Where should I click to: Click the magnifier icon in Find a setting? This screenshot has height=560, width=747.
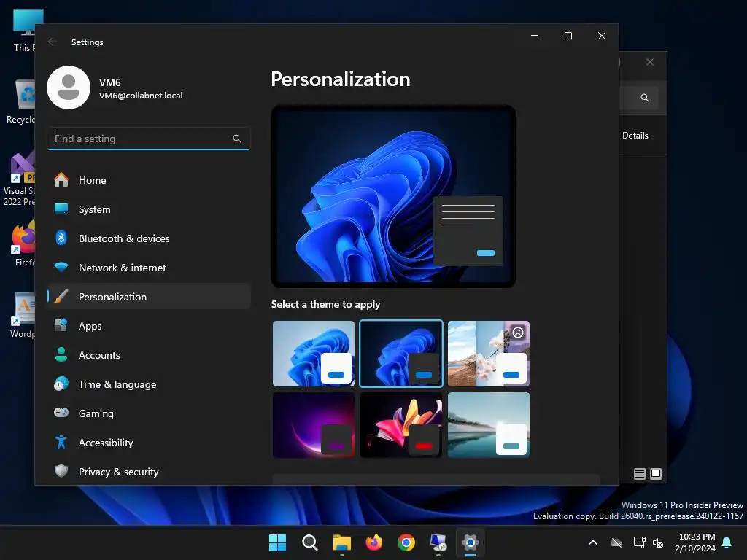[237, 139]
